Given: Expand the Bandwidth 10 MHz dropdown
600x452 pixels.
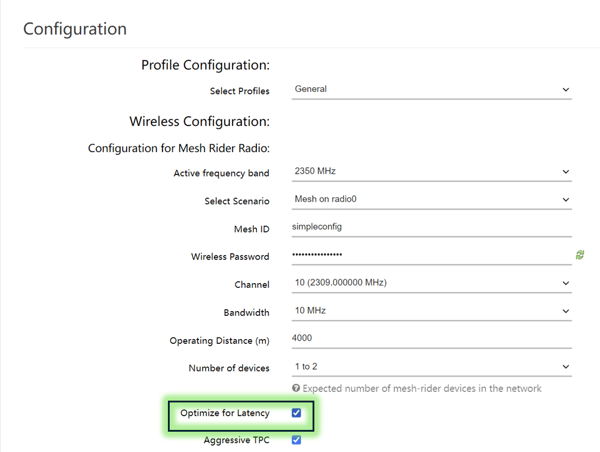Looking at the screenshot, I should coord(432,311).
